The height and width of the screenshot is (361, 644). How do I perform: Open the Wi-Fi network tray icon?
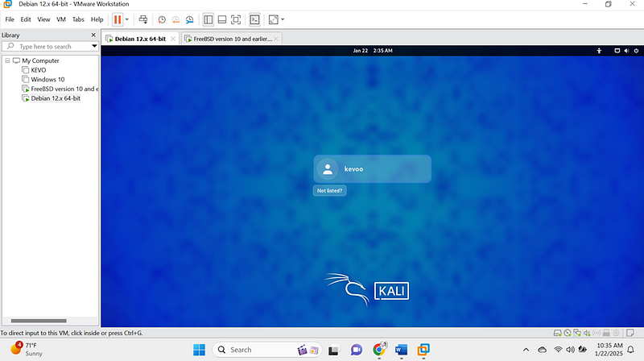point(558,350)
